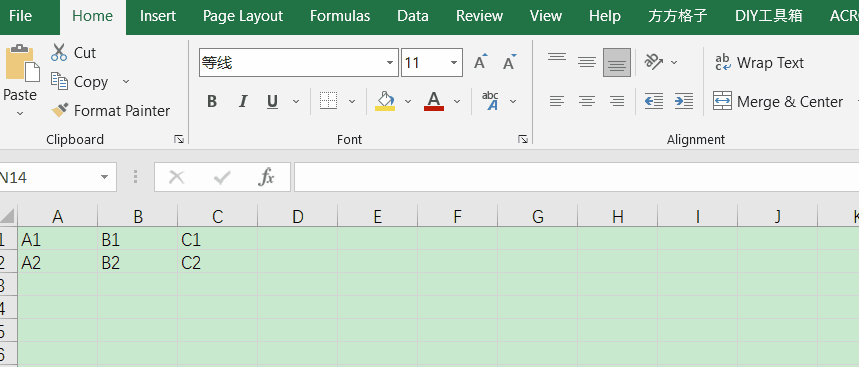Click Merge & Center
This screenshot has width=859, height=367.
point(778,101)
